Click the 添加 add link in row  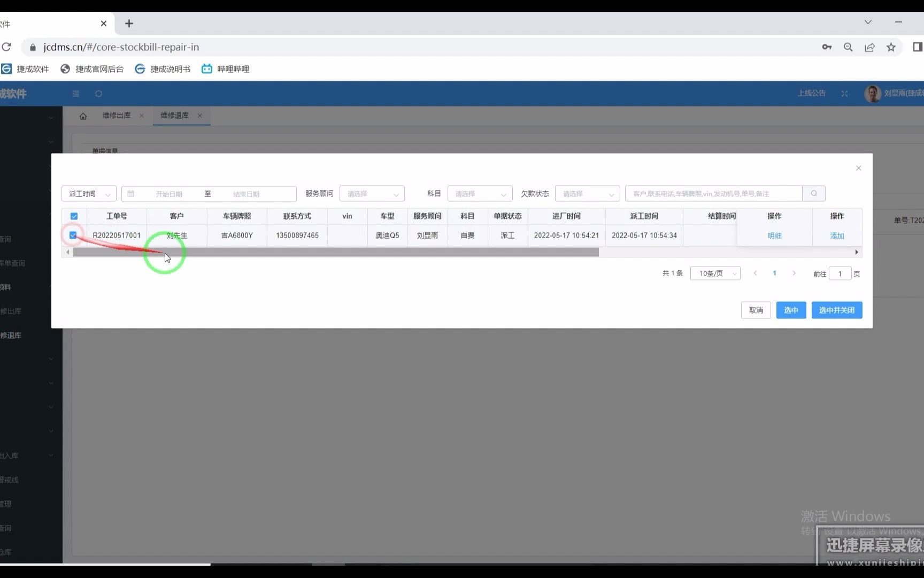coord(837,236)
